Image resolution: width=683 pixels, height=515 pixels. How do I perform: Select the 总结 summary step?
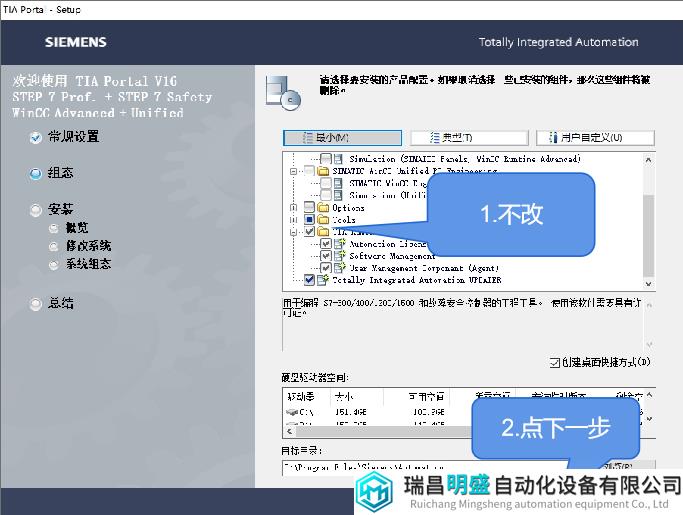(51, 303)
